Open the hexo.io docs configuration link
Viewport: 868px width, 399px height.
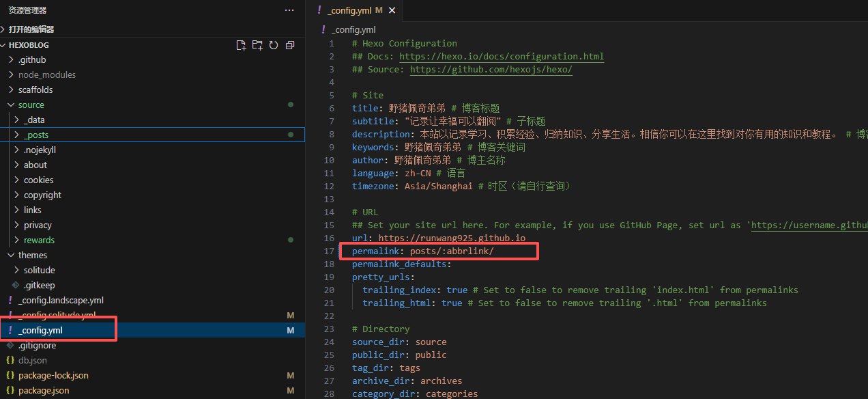pyautogui.click(x=501, y=57)
